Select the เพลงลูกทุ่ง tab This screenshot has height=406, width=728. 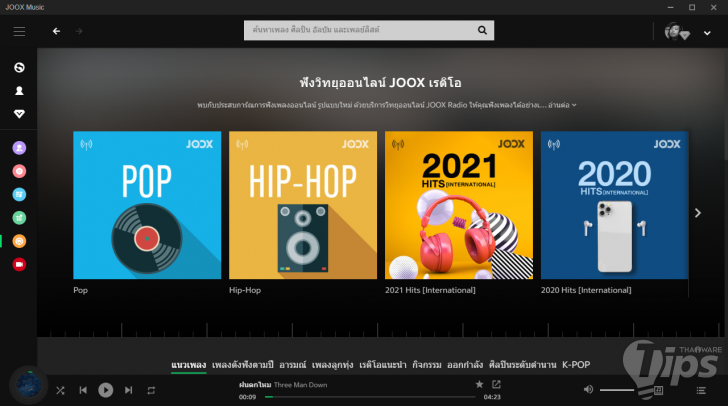[x=332, y=365]
